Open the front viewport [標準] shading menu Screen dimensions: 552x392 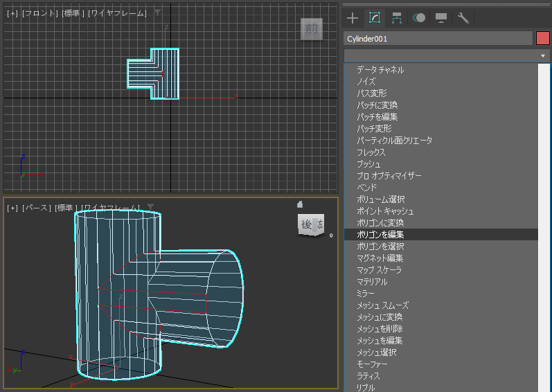pyautogui.click(x=73, y=13)
